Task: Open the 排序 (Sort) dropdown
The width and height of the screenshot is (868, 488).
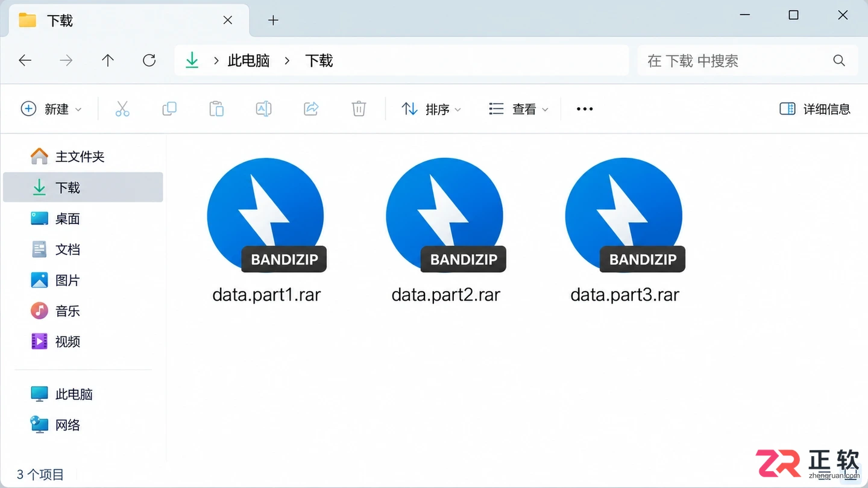Action: [432, 109]
